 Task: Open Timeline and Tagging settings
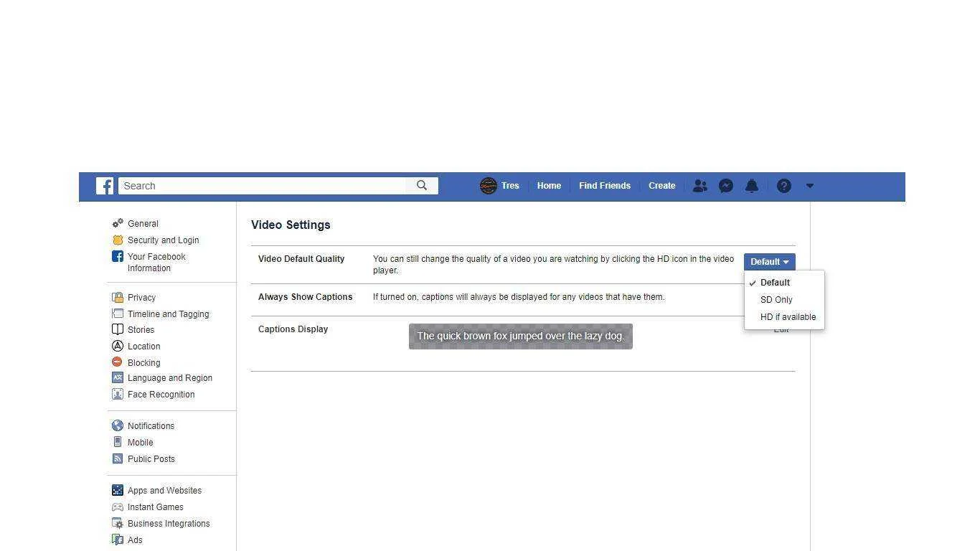click(x=168, y=314)
